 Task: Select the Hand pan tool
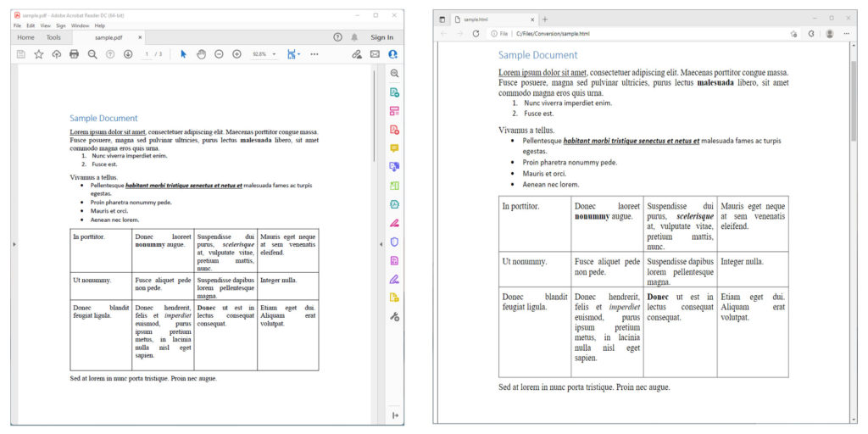coord(201,54)
